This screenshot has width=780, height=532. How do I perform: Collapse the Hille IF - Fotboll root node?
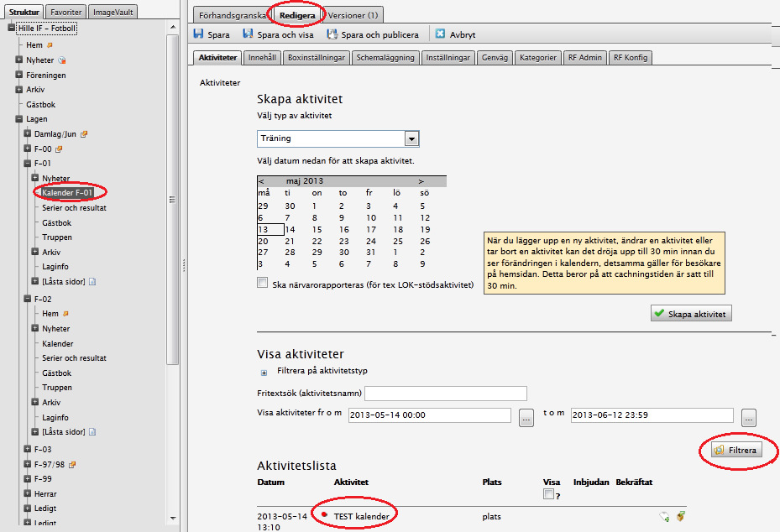pos(12,28)
